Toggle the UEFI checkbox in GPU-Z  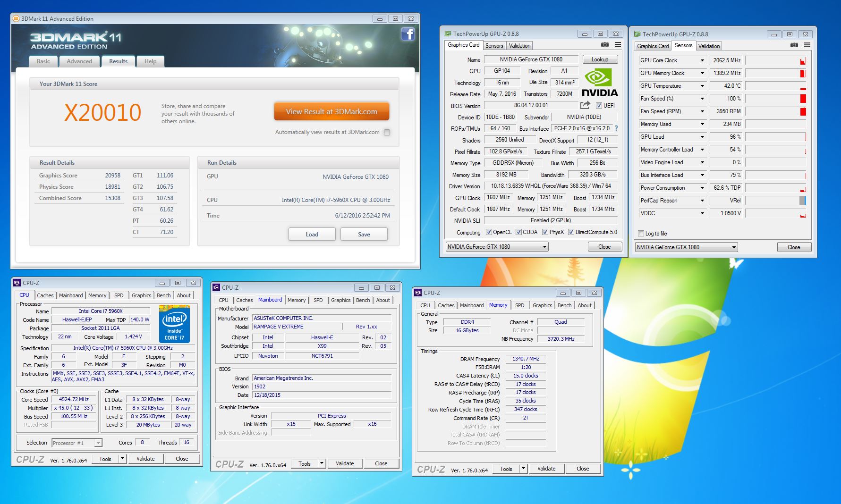pos(599,106)
